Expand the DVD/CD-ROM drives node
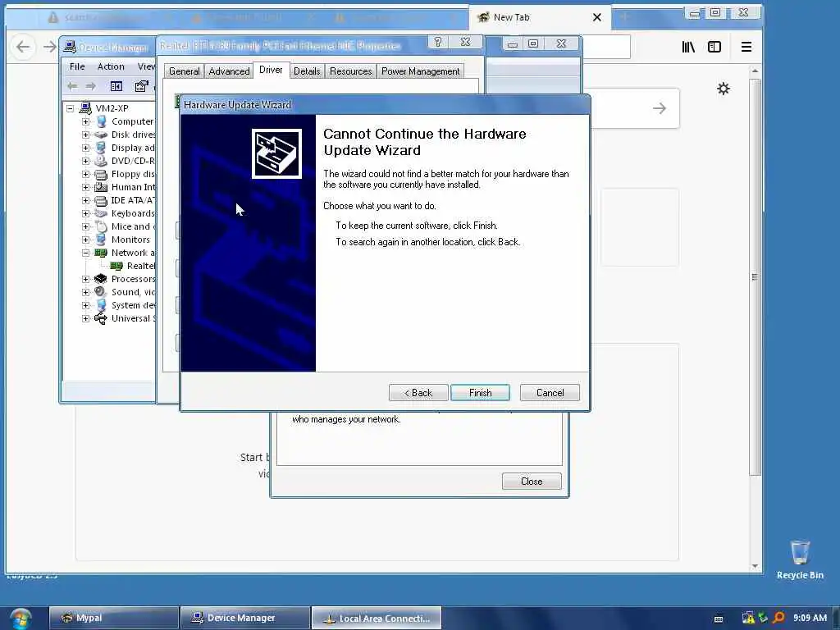840x630 pixels. point(85,161)
